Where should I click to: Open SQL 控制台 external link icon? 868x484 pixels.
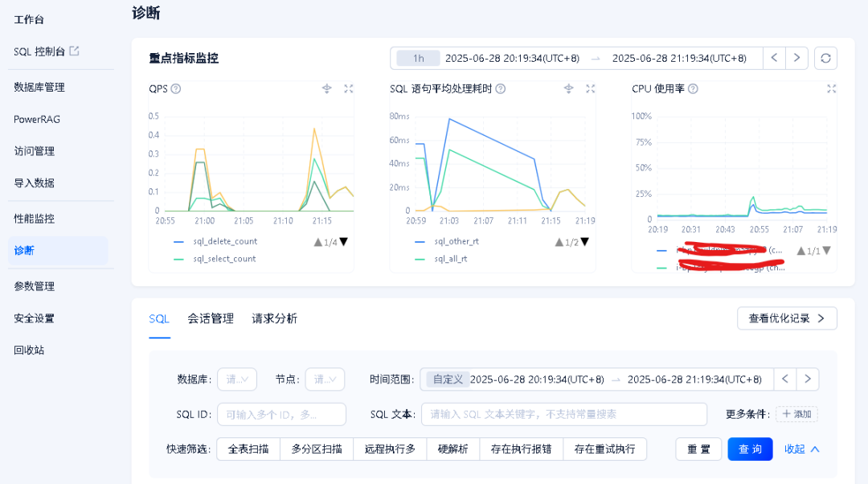[74, 51]
